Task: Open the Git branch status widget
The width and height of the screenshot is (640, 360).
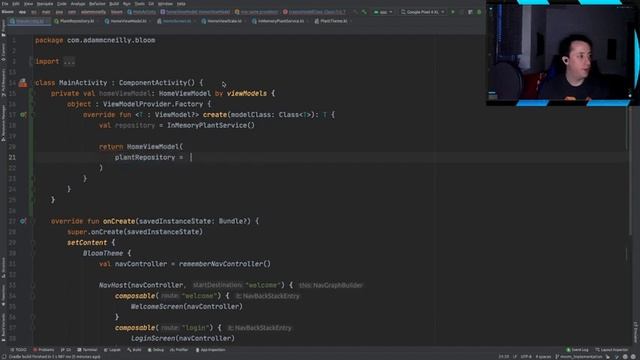Action: coord(578,357)
